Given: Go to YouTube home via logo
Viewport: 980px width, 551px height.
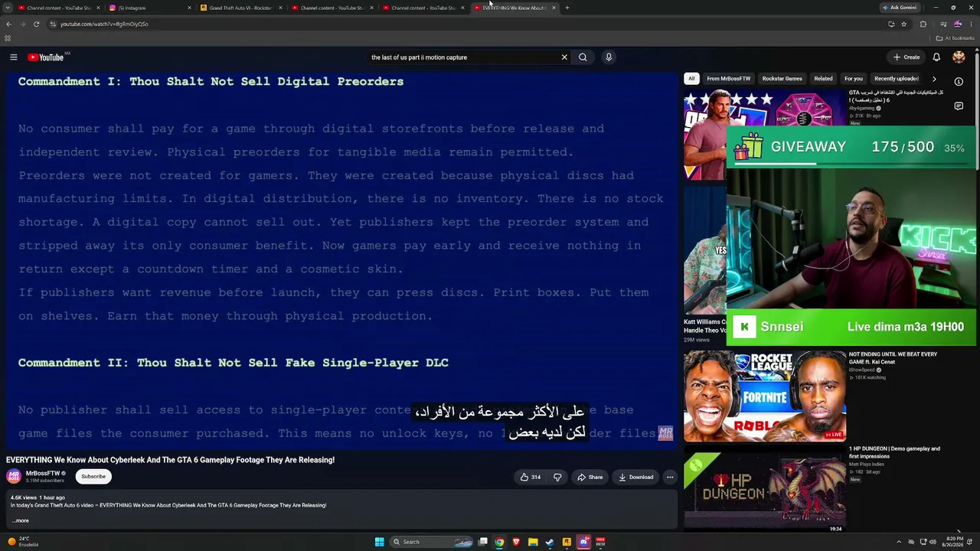Looking at the screenshot, I should coord(46,57).
